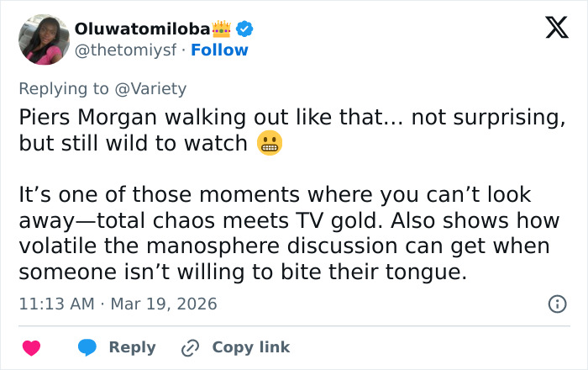Like the tweet with the heart icon
The image size is (588, 370).
tap(31, 347)
